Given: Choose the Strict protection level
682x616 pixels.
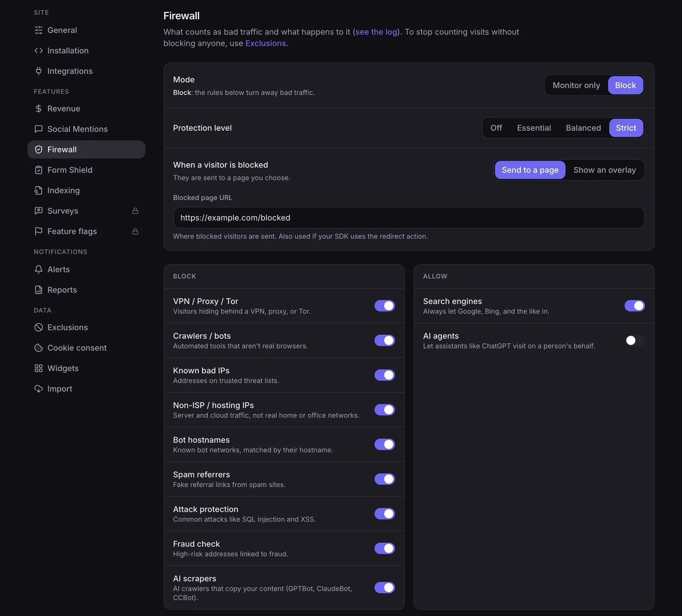Looking at the screenshot, I should [x=626, y=128].
